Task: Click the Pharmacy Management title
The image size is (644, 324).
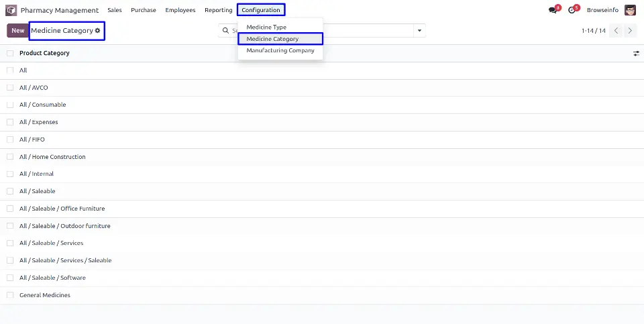Action: (60, 10)
